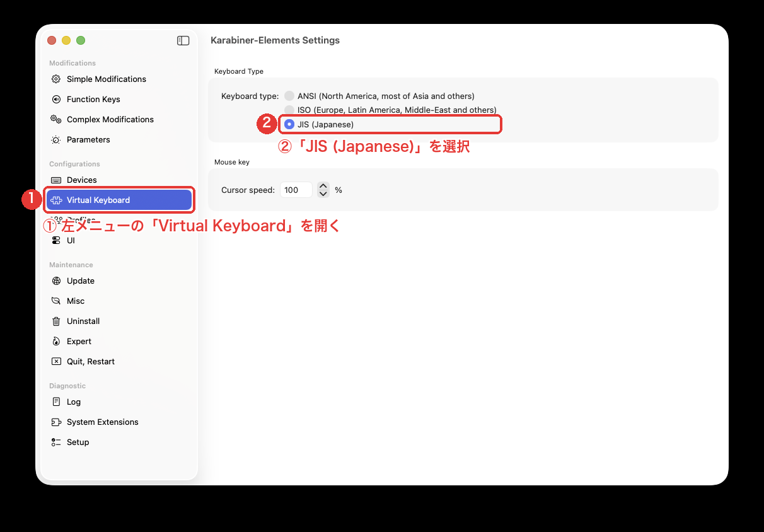Increase cursor speed with stepper up arrow
Screen dimensions: 764x532
pyautogui.click(x=323, y=186)
